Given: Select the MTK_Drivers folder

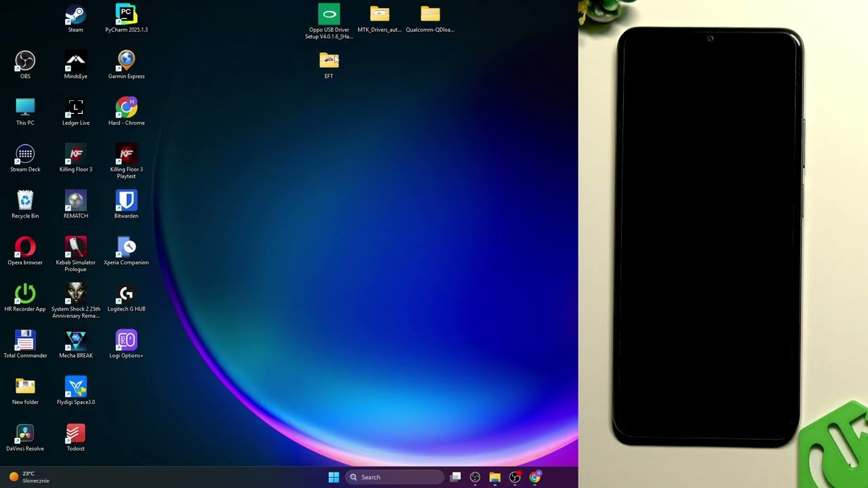Looking at the screenshot, I should pyautogui.click(x=379, y=19).
